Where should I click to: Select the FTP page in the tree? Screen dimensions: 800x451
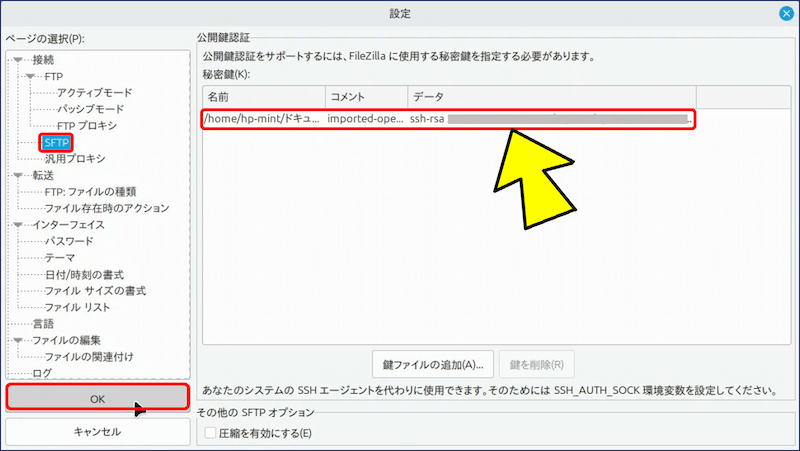point(54,77)
